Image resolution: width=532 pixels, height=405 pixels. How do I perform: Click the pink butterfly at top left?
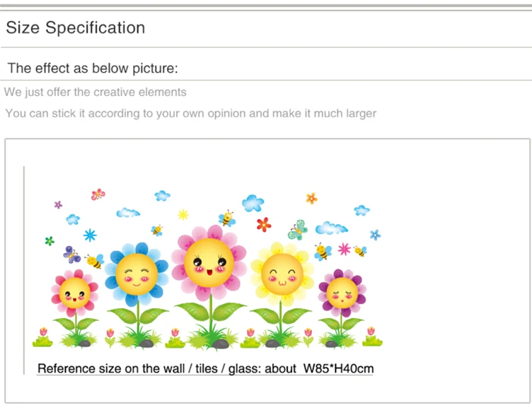98,194
